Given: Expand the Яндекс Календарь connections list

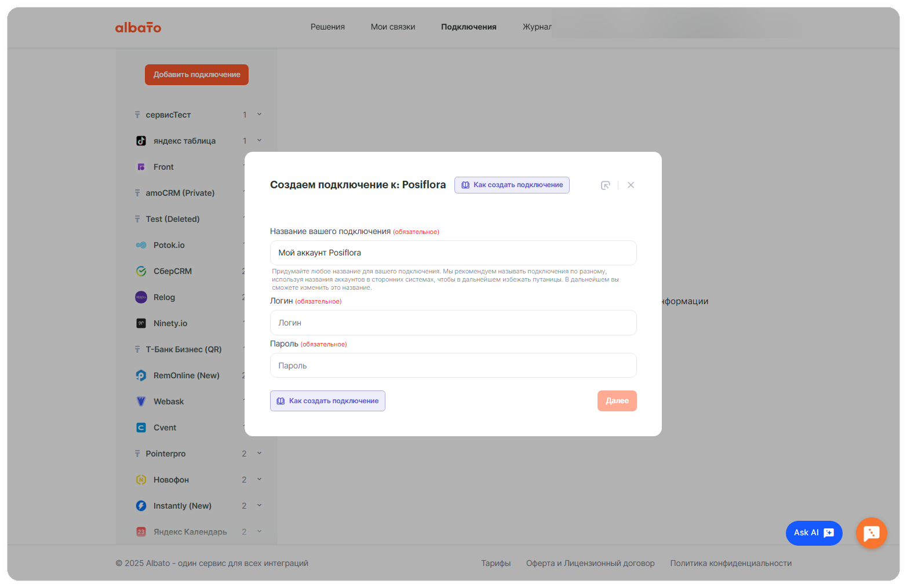Looking at the screenshot, I should [x=259, y=531].
